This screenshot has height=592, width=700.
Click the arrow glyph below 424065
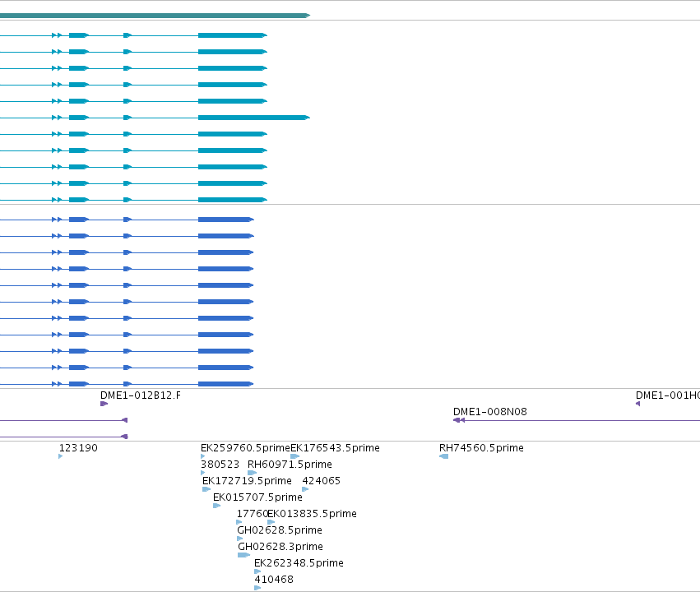(x=305, y=489)
